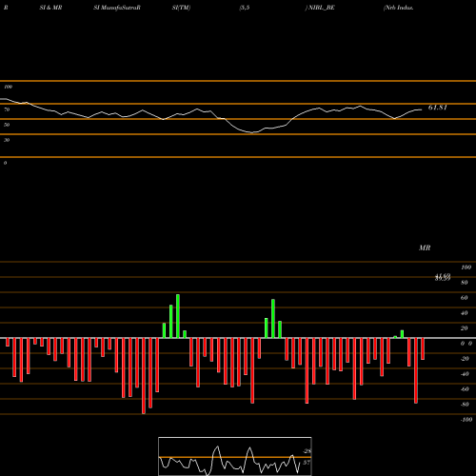Click the longest red bar in MR histogram
This screenshot has width=476, height=476.
point(144,376)
